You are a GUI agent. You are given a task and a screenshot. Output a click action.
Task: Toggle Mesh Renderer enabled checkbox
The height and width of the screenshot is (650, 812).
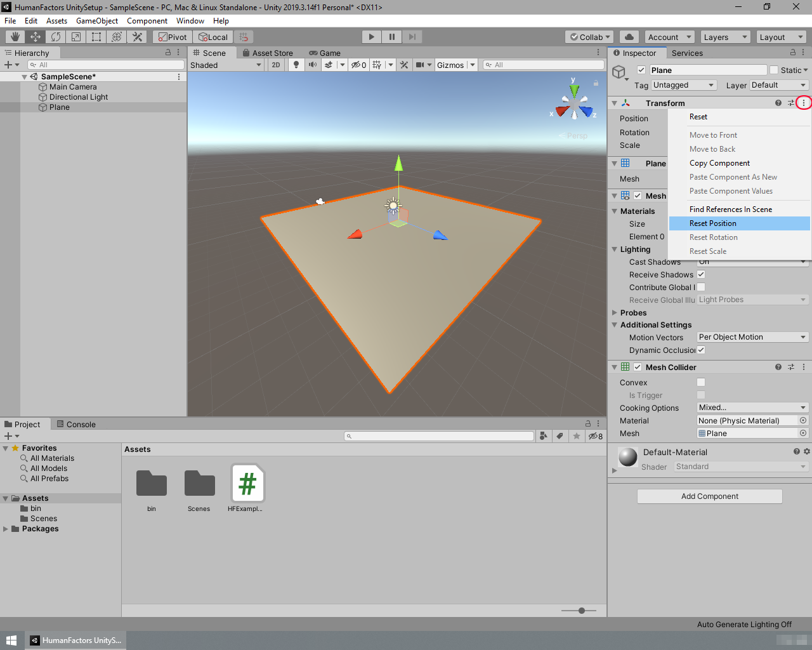(x=638, y=196)
